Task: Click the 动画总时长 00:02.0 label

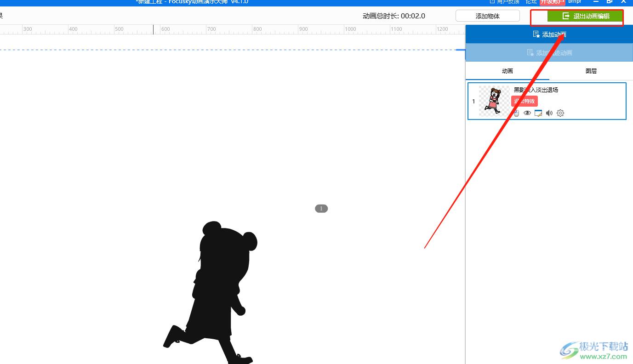Action: coord(394,16)
